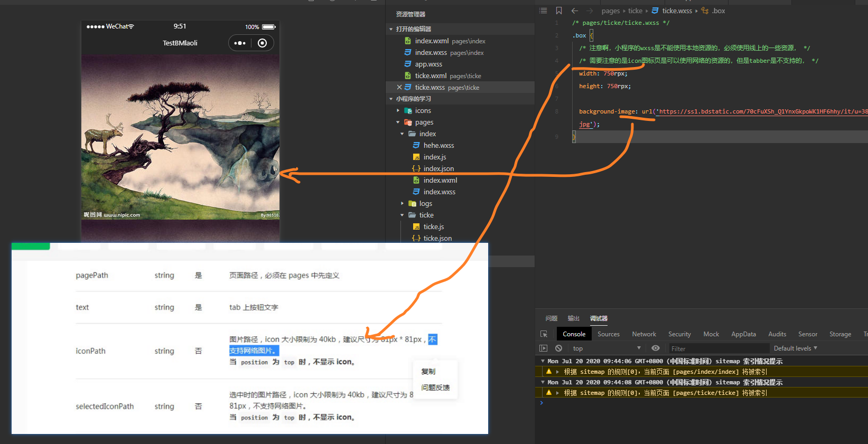The height and width of the screenshot is (444, 868).
Task: Switch to the Mock tab
Action: point(711,334)
